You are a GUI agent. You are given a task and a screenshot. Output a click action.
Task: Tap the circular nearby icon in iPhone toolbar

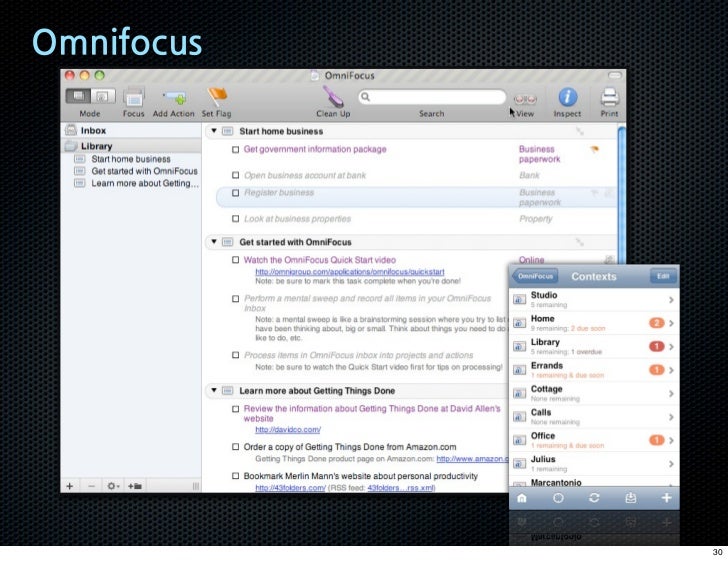[559, 498]
